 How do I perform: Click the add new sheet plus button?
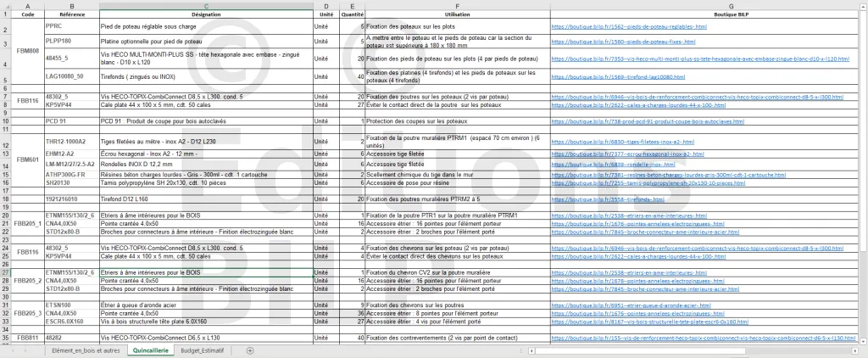point(249,350)
